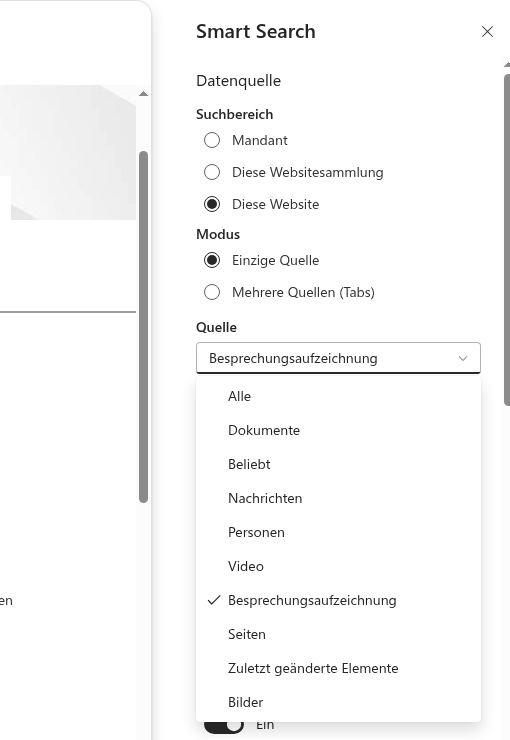The width and height of the screenshot is (510, 740).
Task: Select Video in source list
Action: tap(338, 566)
